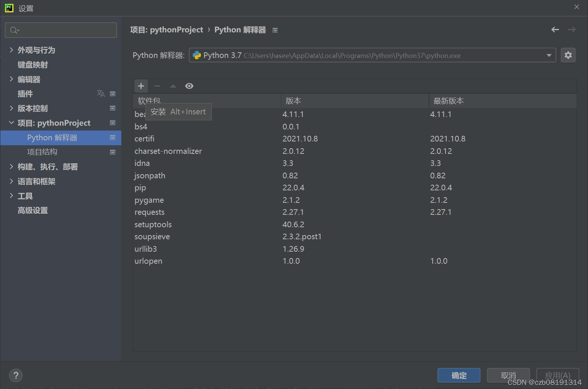
Task: Expand the 版本控制 section
Action: (x=11, y=108)
